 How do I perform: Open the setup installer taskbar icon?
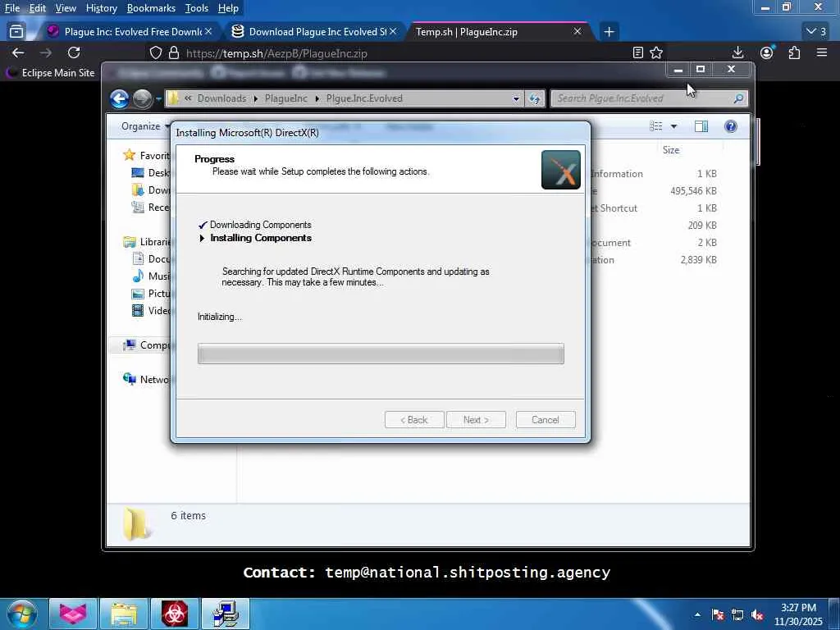point(226,614)
